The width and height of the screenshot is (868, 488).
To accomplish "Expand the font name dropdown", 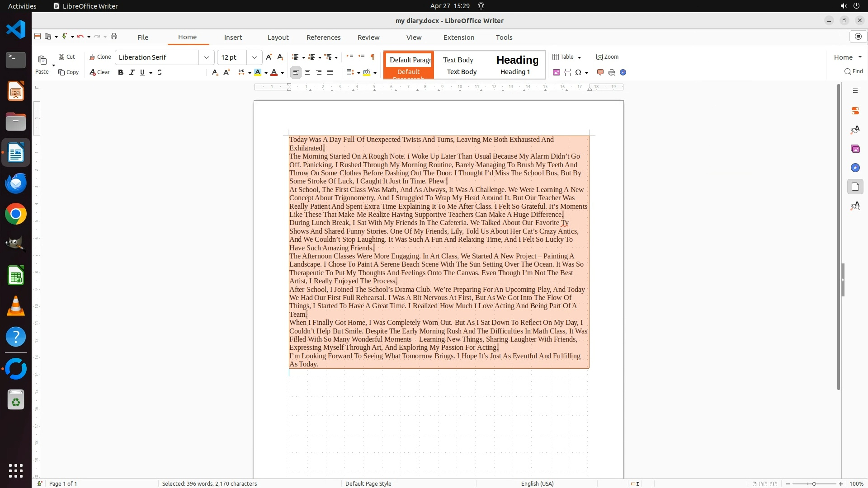I will pyautogui.click(x=207, y=57).
